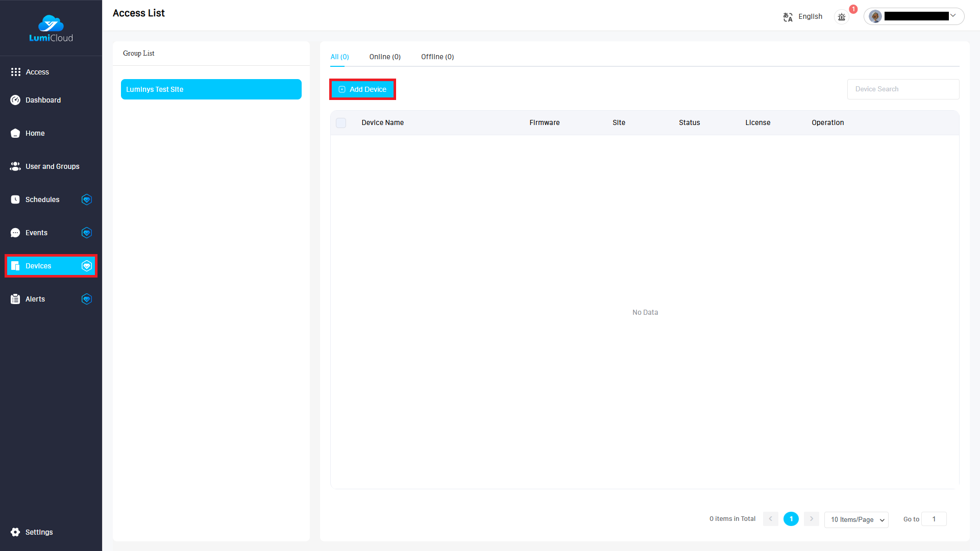
Task: Toggle the select-all checkbox in table header
Action: click(x=341, y=123)
